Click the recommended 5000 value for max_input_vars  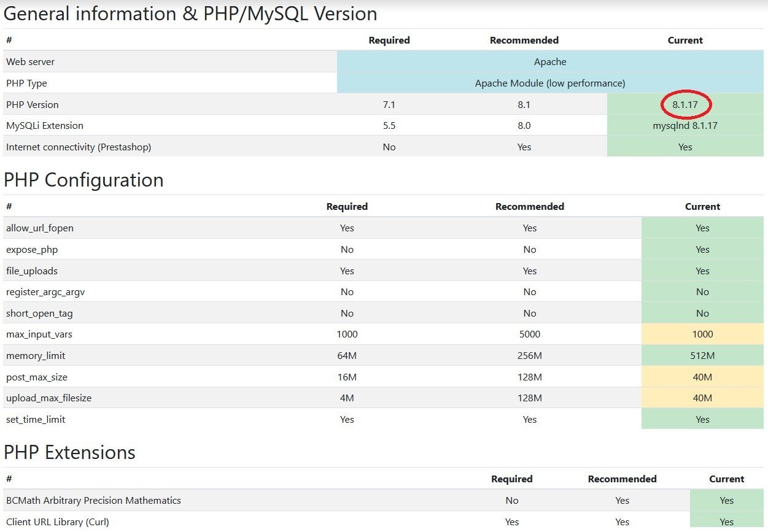point(529,334)
